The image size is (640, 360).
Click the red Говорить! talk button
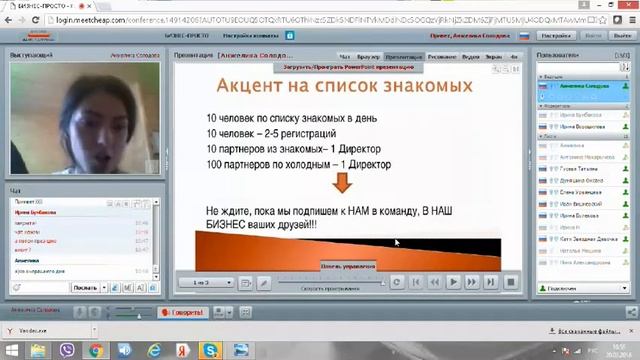coord(182,313)
